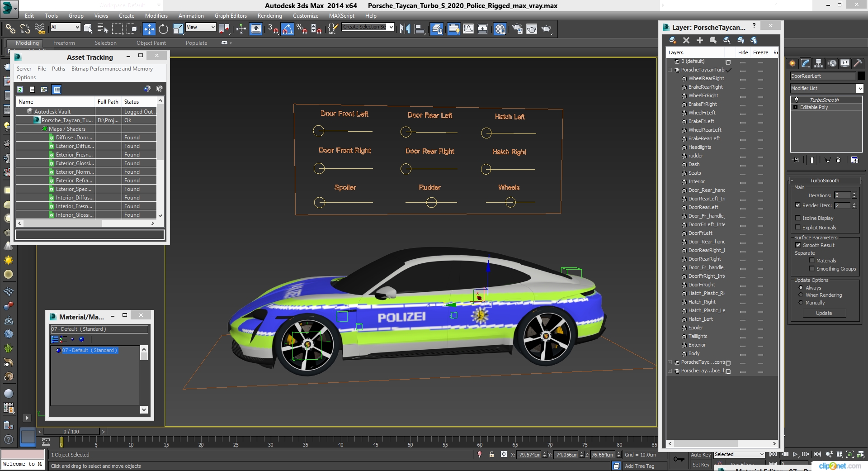Image resolution: width=868 pixels, height=471 pixels.
Task: Toggle 3D Snaps in toolbar
Action: 273,29
